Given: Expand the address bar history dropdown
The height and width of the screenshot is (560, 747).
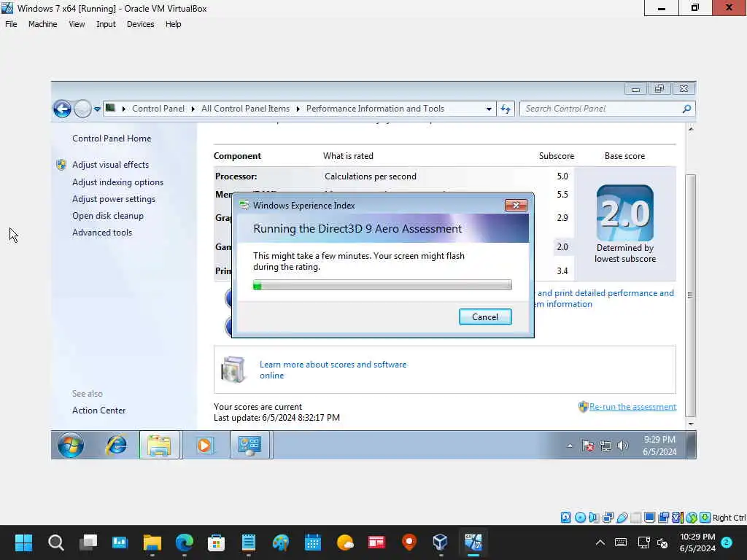Looking at the screenshot, I should pos(489,109).
